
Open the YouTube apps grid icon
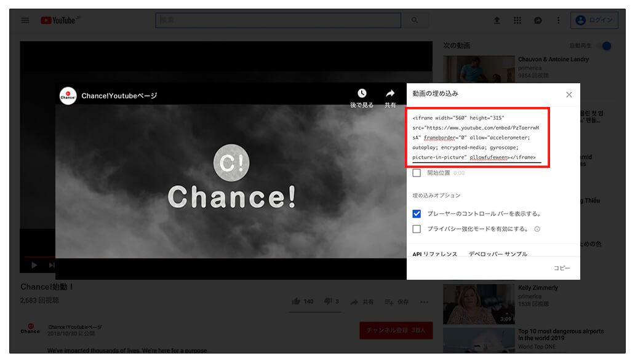(x=517, y=20)
